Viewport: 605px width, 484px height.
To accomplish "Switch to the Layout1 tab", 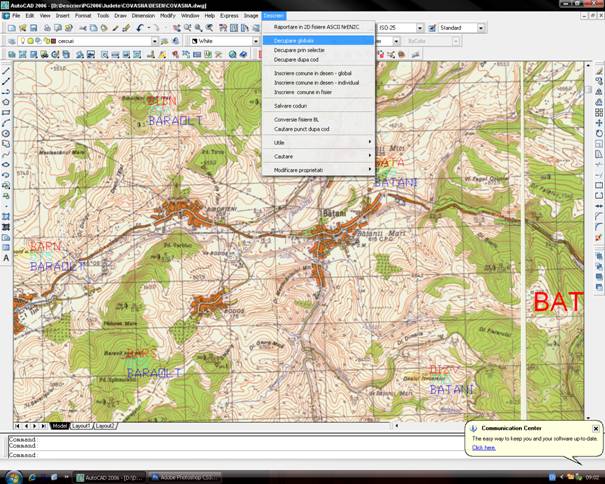I will [x=81, y=425].
